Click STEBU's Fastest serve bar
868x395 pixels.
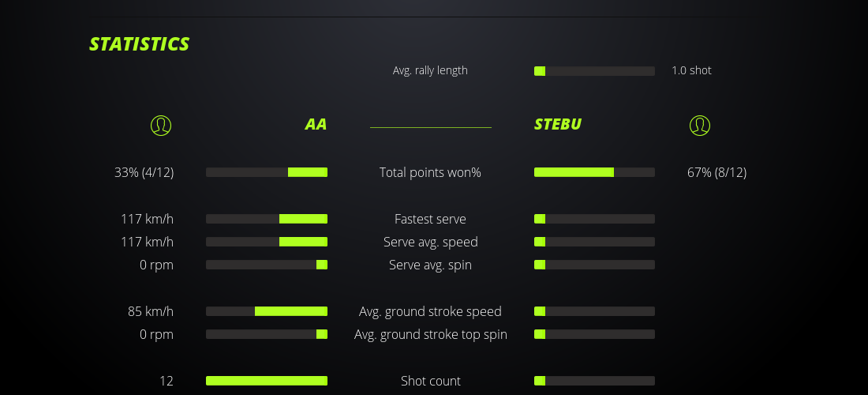coord(594,219)
